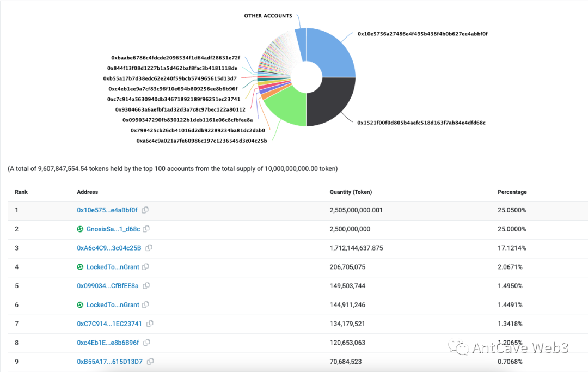The width and height of the screenshot is (588, 372).
Task: Copy address 0x099034...CfBfEE8a to clipboard
Action: [146, 285]
